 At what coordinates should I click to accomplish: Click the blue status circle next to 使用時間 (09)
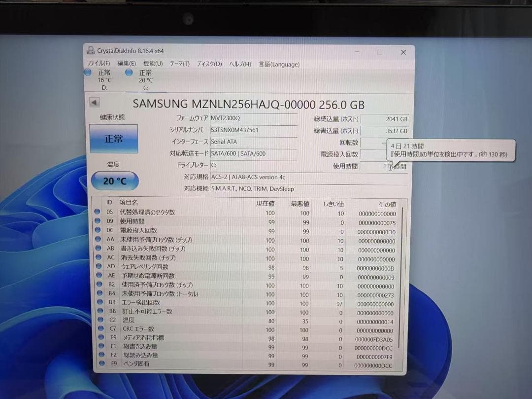coord(97,221)
